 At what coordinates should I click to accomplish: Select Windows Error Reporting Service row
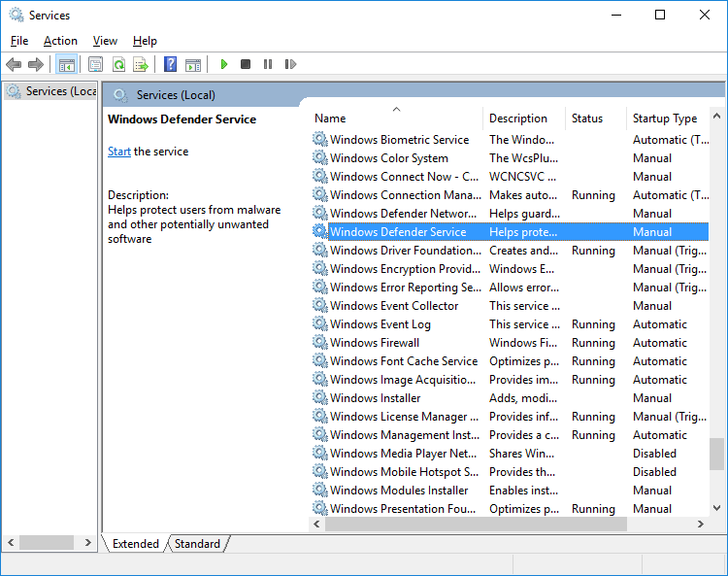click(x=510, y=288)
